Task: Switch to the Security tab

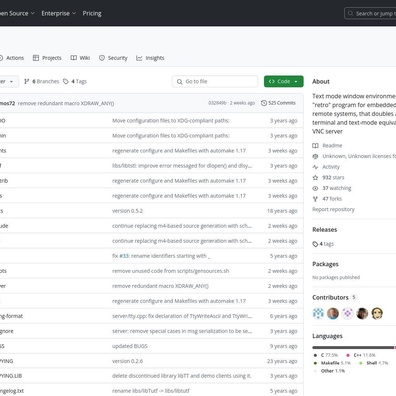Action: click(x=113, y=58)
